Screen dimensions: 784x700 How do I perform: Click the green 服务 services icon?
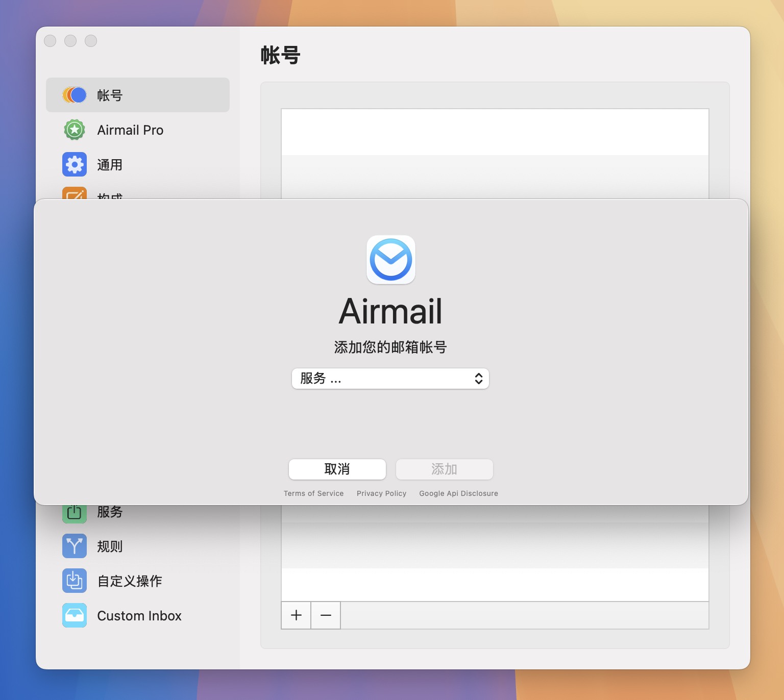pyautogui.click(x=75, y=512)
